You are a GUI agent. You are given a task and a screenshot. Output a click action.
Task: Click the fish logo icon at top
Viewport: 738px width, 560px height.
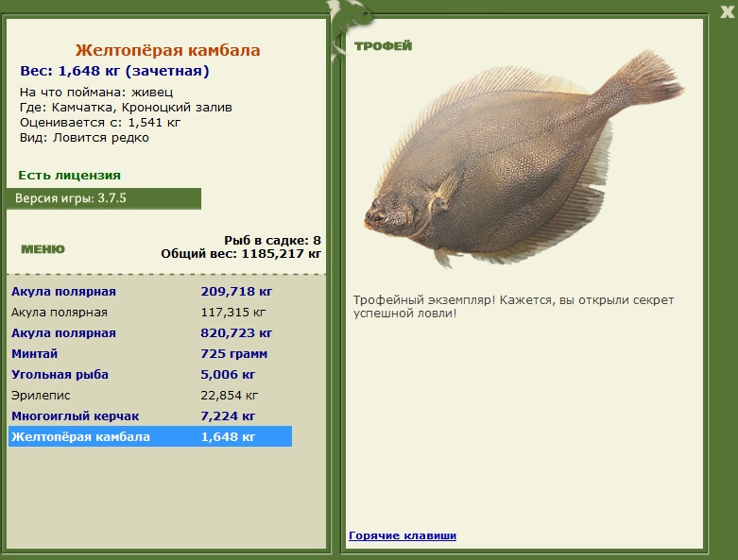[349, 29]
